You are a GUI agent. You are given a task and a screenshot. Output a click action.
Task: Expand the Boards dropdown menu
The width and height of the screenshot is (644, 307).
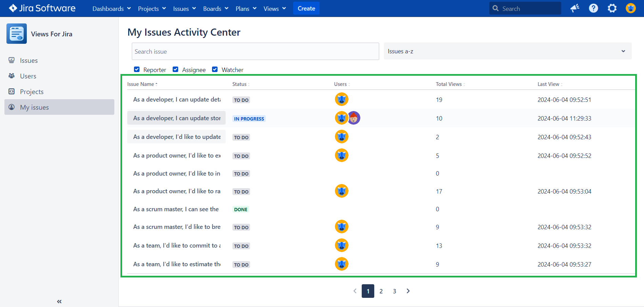tap(215, 8)
